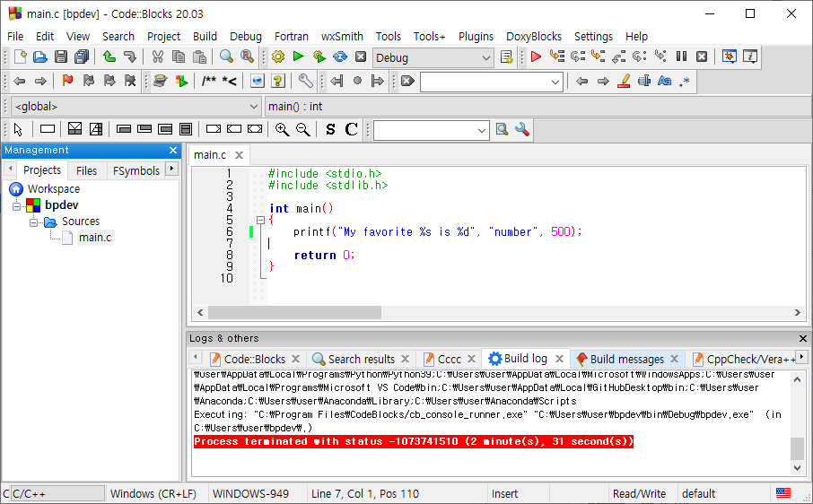This screenshot has height=504, width=813.
Task: Switch to Search results tab
Action: [x=361, y=359]
